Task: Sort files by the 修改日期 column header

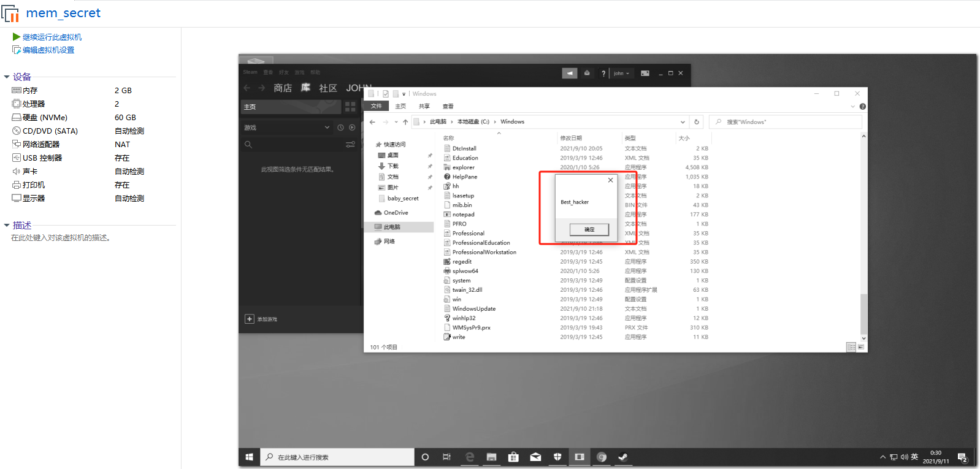Action: (571, 139)
